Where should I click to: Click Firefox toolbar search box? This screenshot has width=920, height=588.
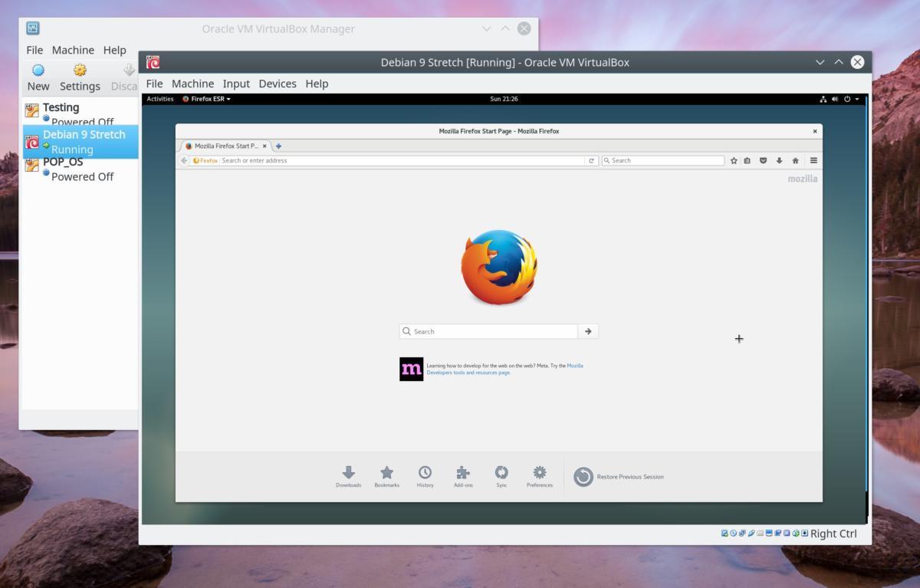click(x=662, y=160)
